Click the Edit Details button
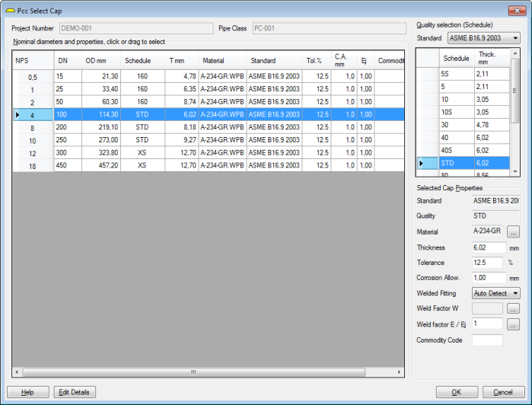 pos(75,392)
